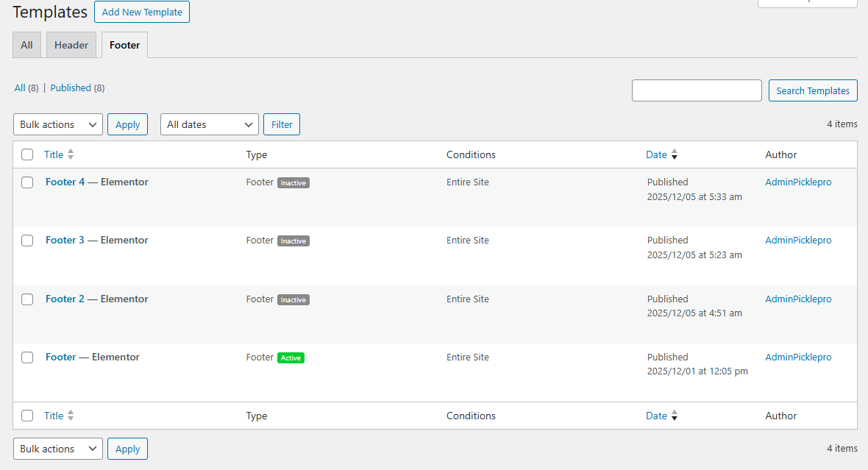
Task: Select all templates with the header checkbox
Action: click(x=27, y=154)
